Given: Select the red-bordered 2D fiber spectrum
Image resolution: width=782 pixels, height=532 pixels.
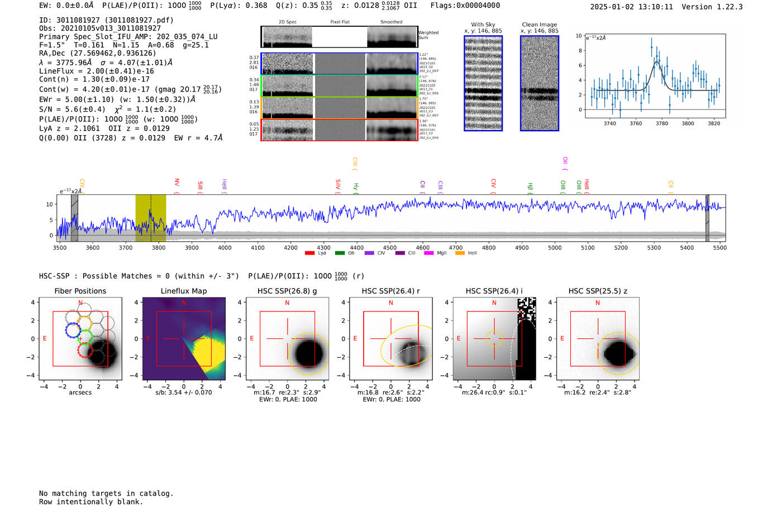Looking at the screenshot, I should click(x=339, y=130).
